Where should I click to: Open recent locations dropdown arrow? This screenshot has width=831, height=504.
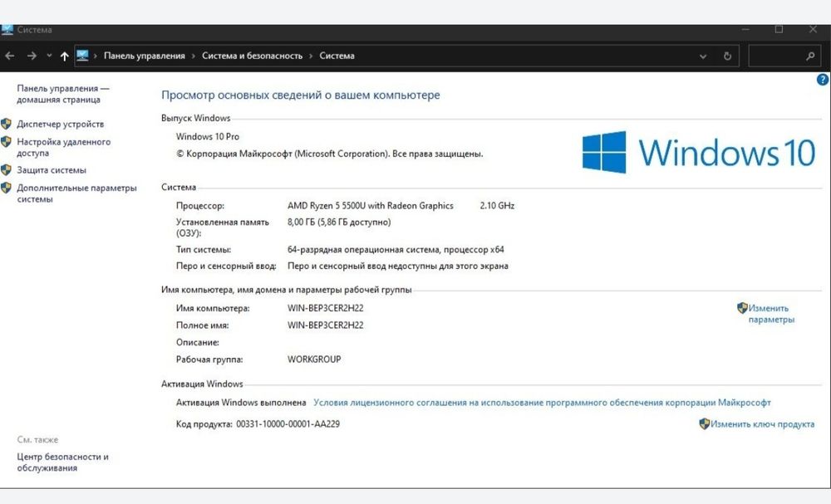point(49,56)
